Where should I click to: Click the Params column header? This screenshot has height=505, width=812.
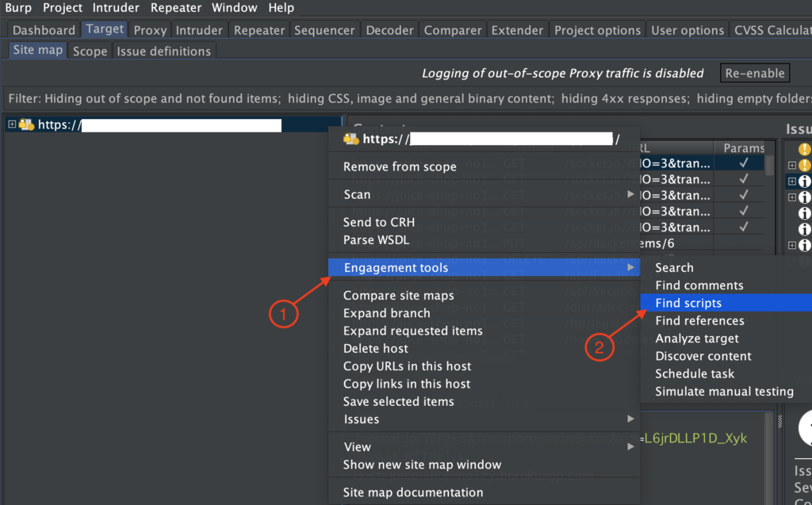point(744,148)
